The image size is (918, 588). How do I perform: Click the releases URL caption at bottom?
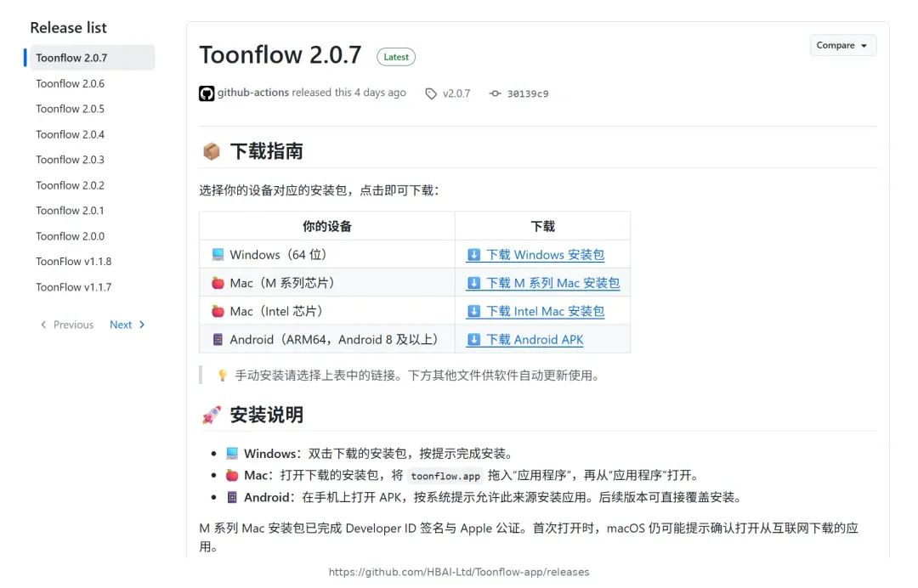point(459,572)
